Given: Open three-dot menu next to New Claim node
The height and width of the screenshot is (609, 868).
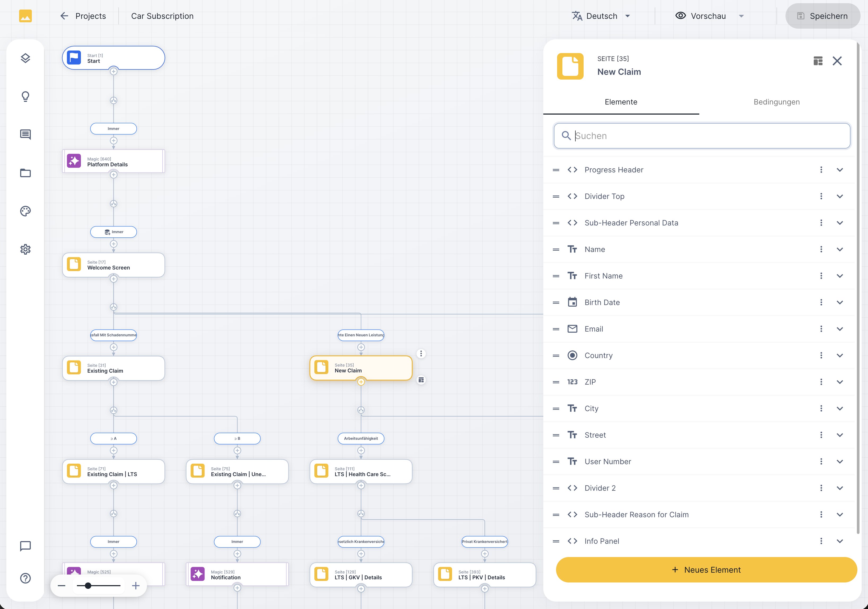Looking at the screenshot, I should tap(421, 354).
